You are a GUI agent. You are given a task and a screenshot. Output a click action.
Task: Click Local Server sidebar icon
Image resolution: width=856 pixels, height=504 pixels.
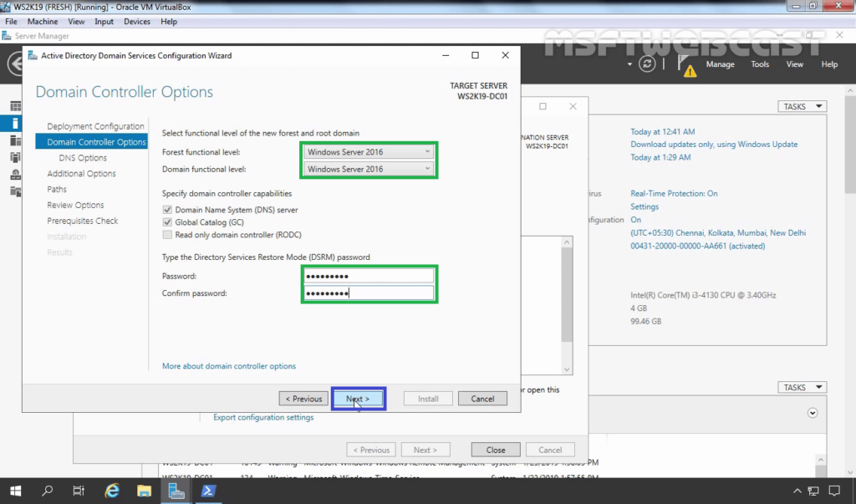15,124
